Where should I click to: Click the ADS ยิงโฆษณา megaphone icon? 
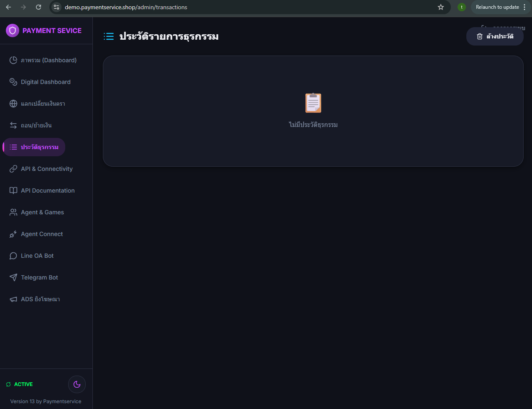[x=13, y=299]
